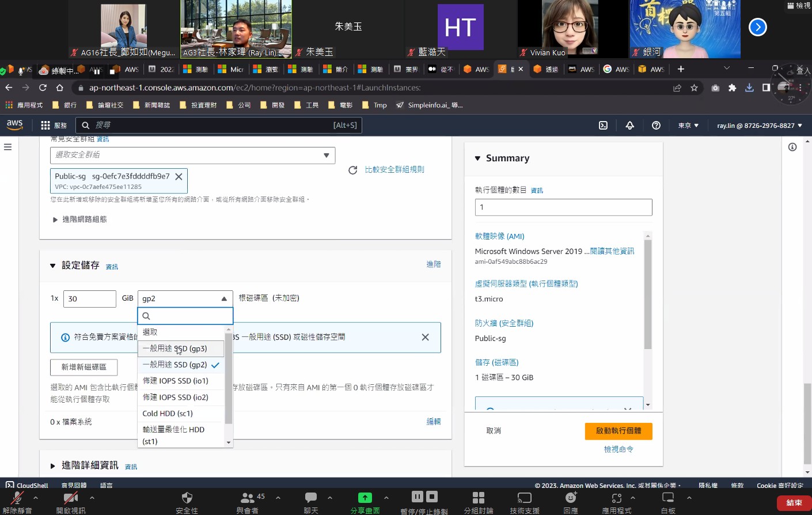This screenshot has height=515, width=812.
Task: Click the orange launch instance button
Action: point(619,431)
